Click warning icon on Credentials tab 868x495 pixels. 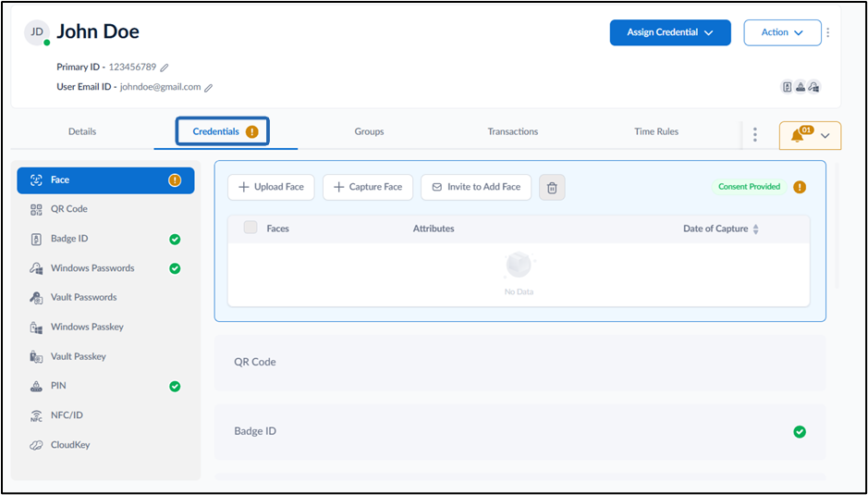tap(251, 132)
